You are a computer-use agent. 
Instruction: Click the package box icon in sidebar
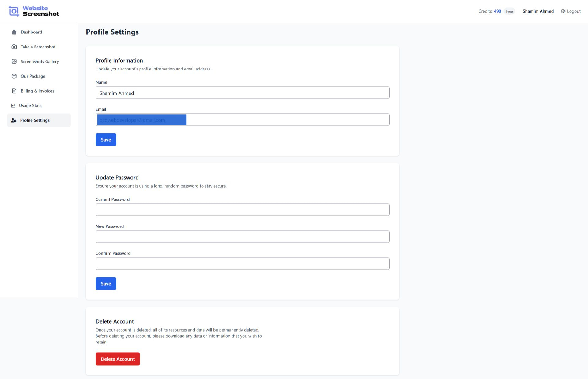click(14, 76)
